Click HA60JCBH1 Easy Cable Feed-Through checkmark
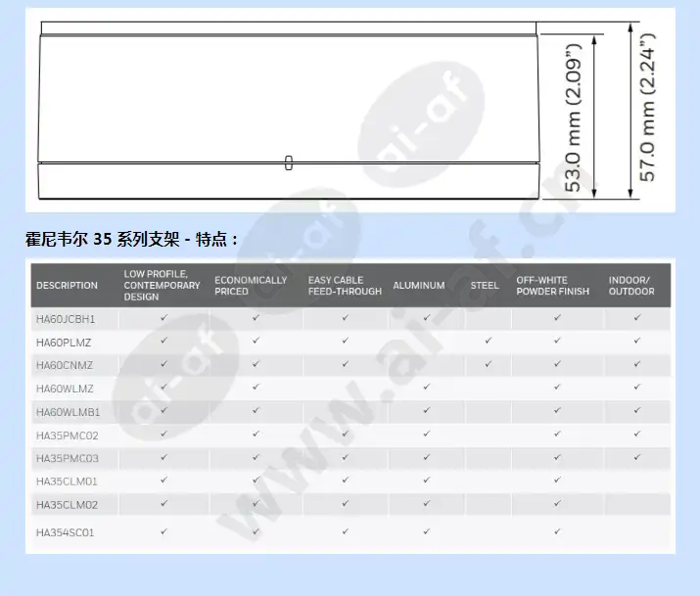The image size is (700, 596). 345,318
